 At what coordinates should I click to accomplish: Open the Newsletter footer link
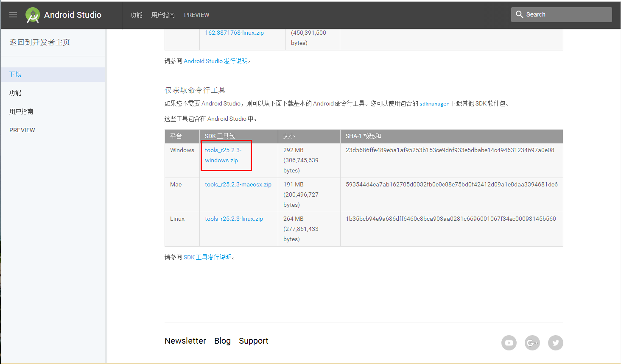185,341
